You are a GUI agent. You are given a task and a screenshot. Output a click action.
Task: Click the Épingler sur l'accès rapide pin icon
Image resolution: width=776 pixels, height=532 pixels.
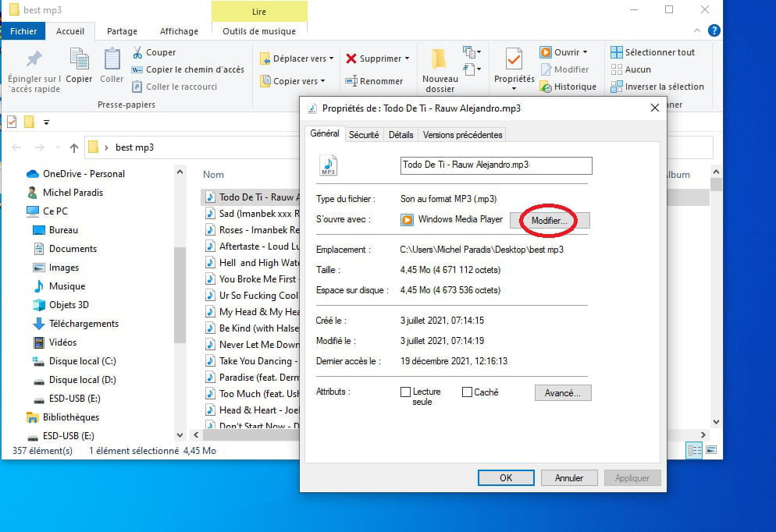click(34, 59)
